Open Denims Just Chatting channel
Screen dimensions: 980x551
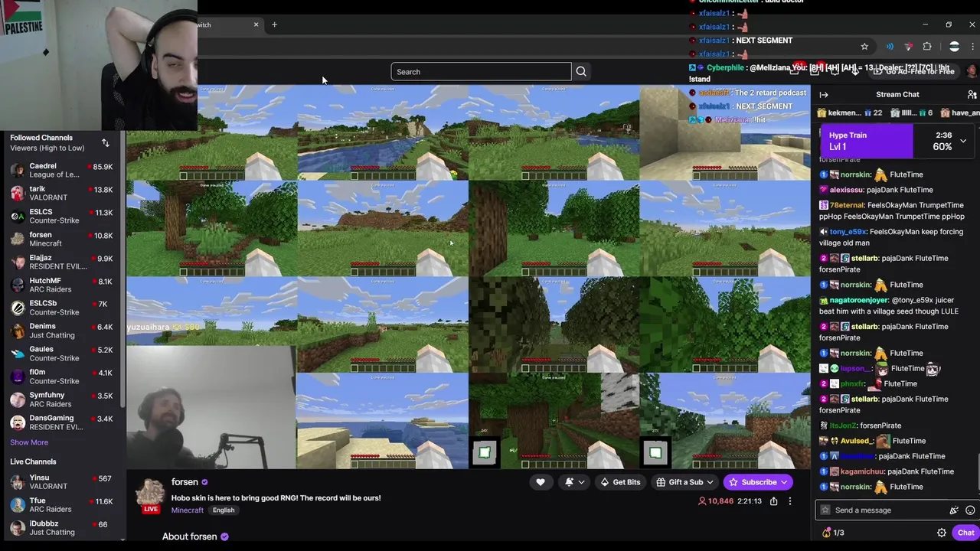61,331
